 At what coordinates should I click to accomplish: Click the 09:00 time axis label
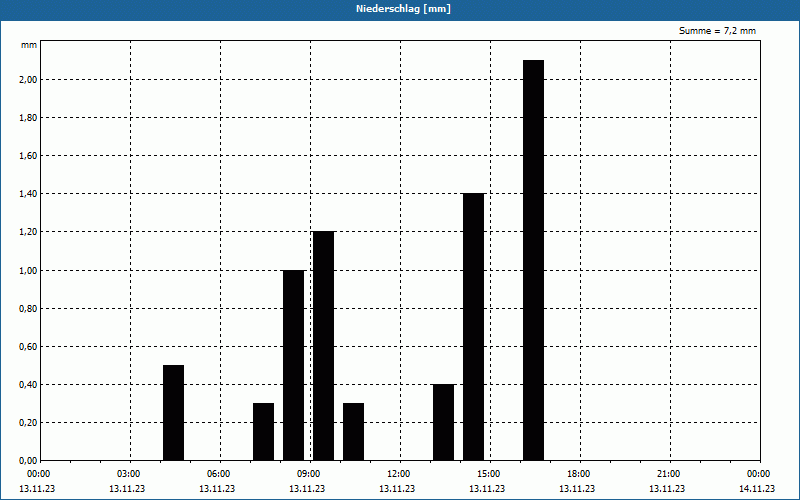[x=308, y=474]
